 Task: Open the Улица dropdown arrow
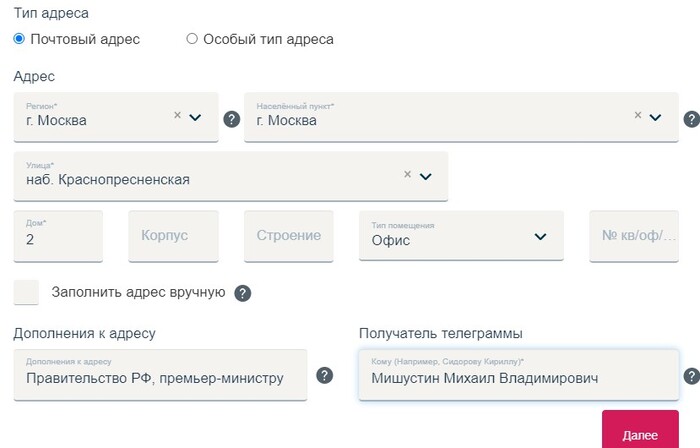(x=425, y=176)
